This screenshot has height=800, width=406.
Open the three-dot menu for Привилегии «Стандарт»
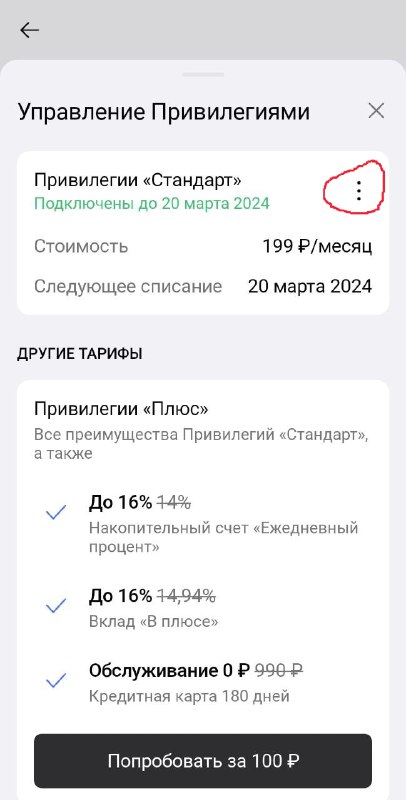[x=359, y=190]
